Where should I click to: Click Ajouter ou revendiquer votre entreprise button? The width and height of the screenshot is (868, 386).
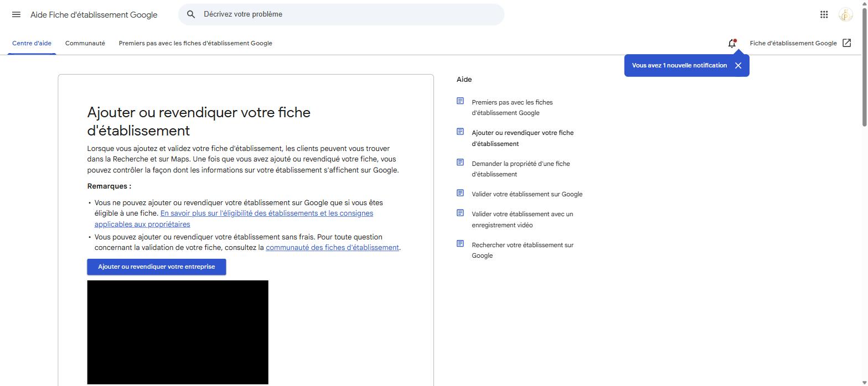(157, 267)
